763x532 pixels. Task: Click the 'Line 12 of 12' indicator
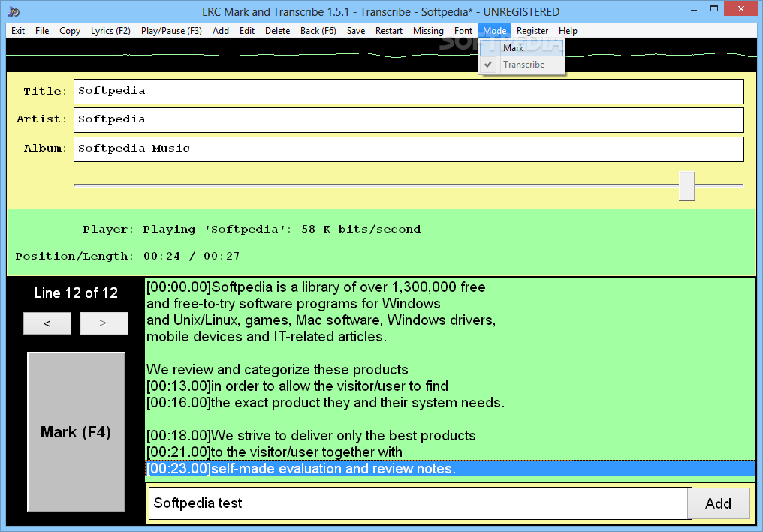76,293
